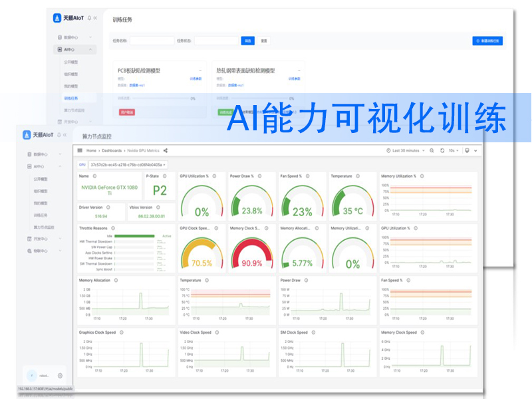Screen dimensions: 532x399
Task: Zoom out the dashboard time range
Action: (x=432, y=150)
